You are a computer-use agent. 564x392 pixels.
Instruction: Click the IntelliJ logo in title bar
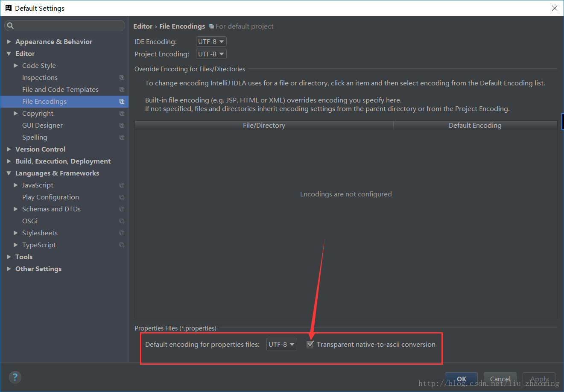point(9,8)
